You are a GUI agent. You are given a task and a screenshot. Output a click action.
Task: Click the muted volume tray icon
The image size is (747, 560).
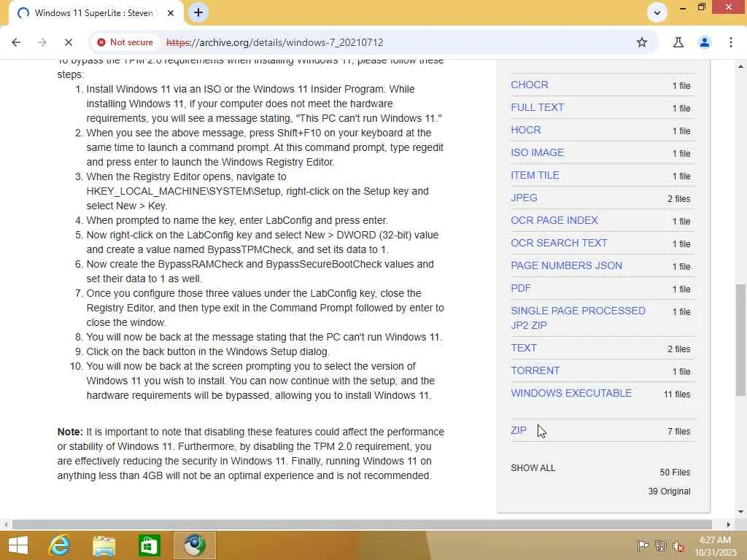tap(678, 546)
